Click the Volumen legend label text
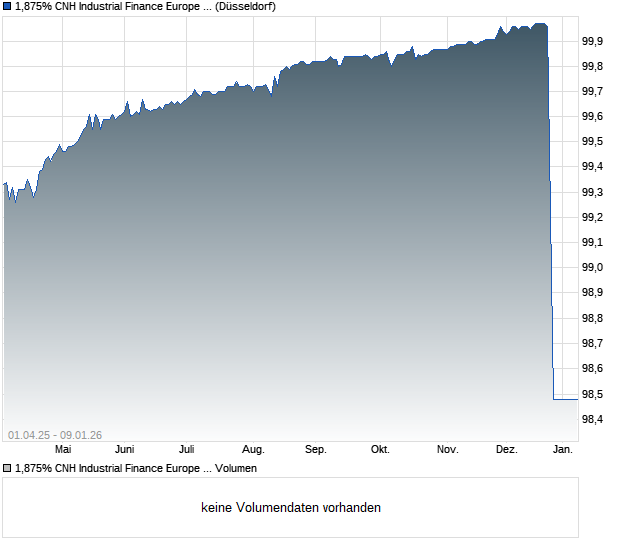 (236, 468)
